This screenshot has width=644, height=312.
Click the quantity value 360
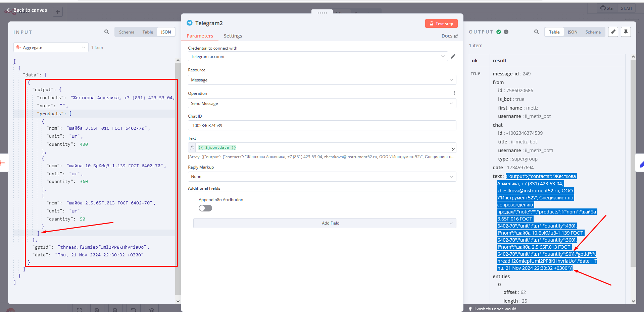pos(84,182)
